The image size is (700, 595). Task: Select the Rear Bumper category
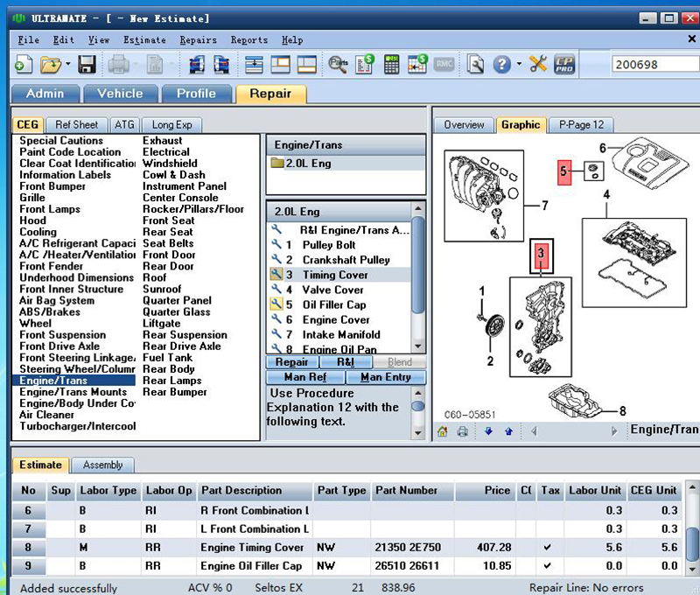[x=174, y=392]
